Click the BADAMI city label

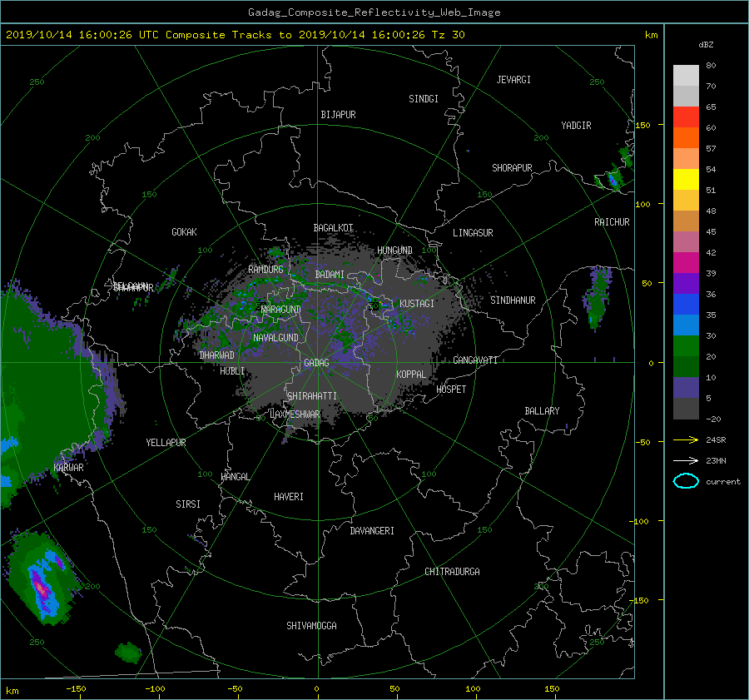pyautogui.click(x=330, y=275)
